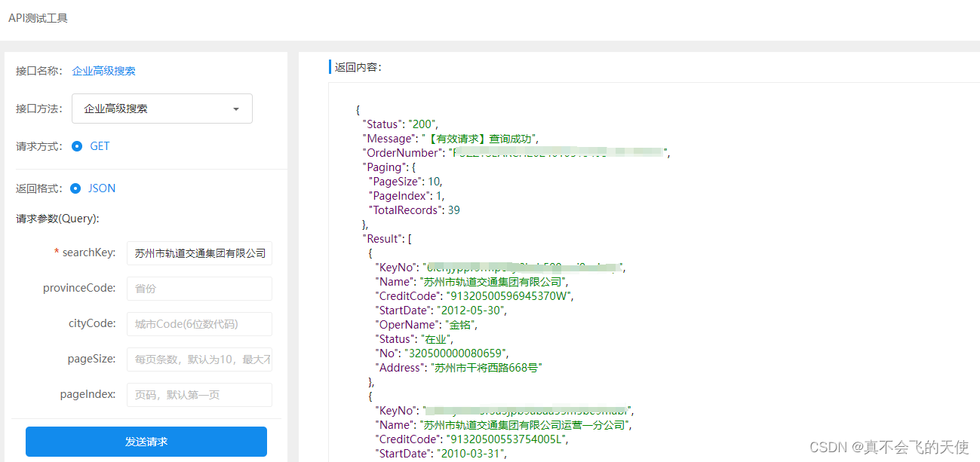This screenshot has height=462, width=980.
Task: Click the OperName 金铭 line
Action: (427, 325)
